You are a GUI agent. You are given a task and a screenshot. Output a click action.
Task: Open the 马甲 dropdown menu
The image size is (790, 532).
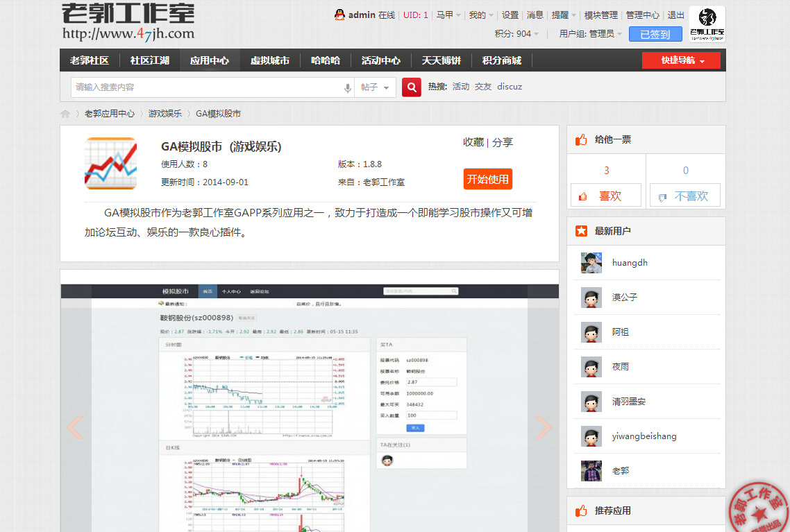448,14
